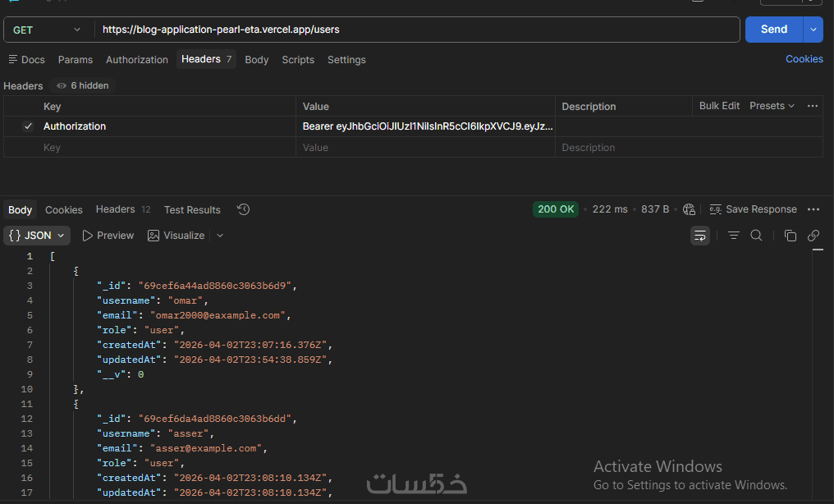
Task: Open the request Body tab
Action: [x=256, y=60]
